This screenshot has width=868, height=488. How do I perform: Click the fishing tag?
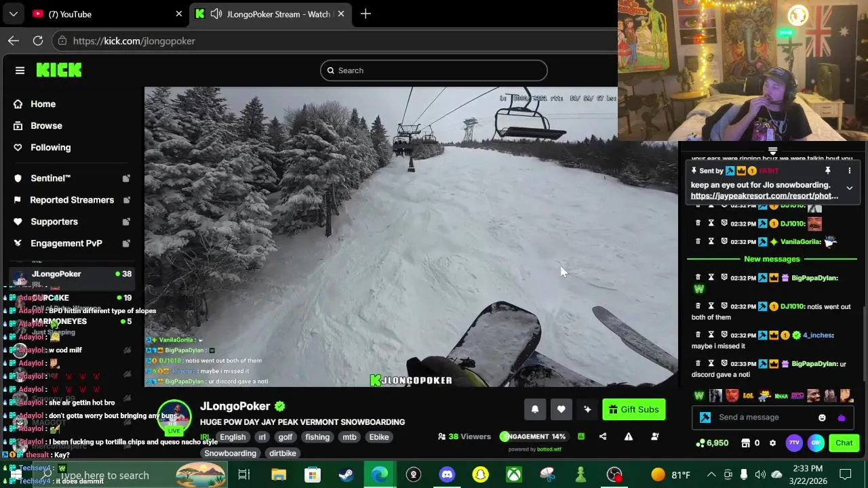(x=317, y=437)
